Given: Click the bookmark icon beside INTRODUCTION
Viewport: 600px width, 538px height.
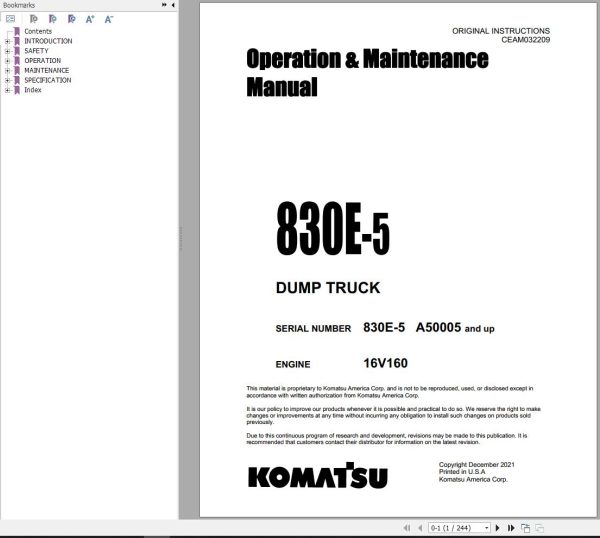Looking at the screenshot, I should pos(17,41).
